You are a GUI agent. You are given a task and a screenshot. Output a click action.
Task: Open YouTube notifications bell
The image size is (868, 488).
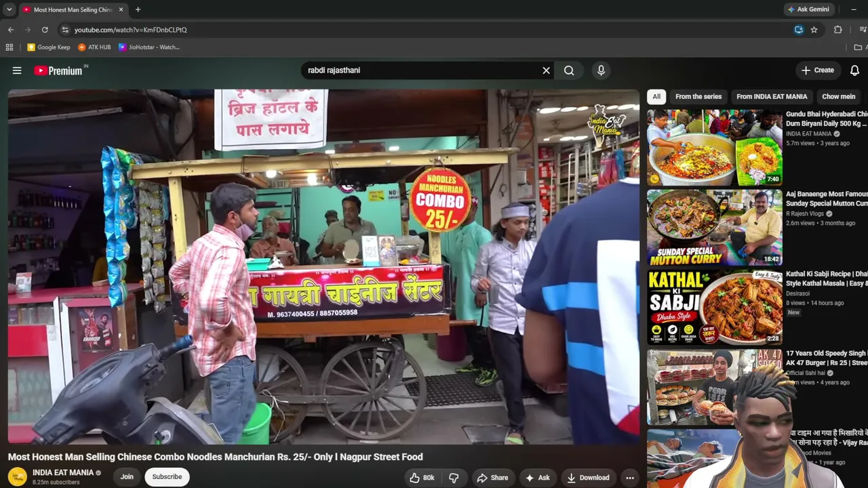[x=854, y=70]
